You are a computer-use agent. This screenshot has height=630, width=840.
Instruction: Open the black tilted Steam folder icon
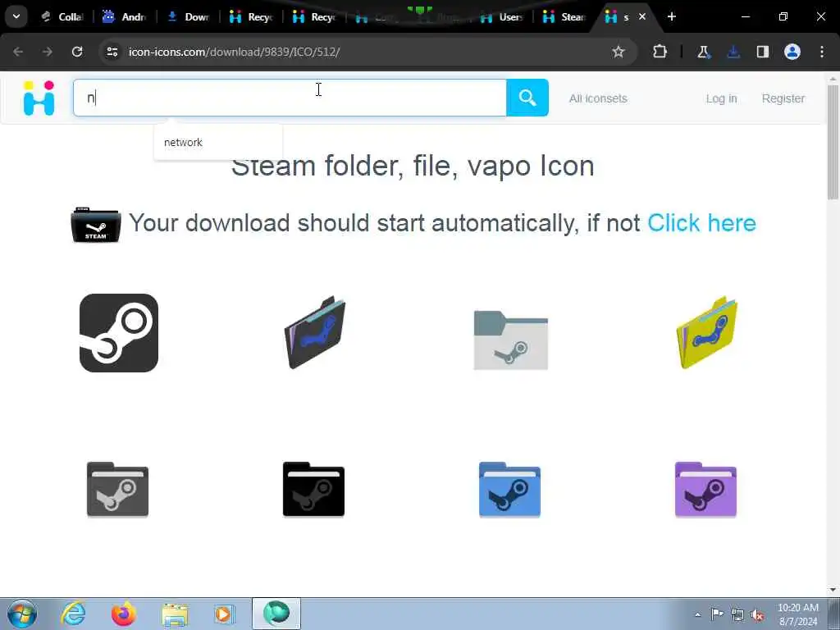[x=315, y=333]
